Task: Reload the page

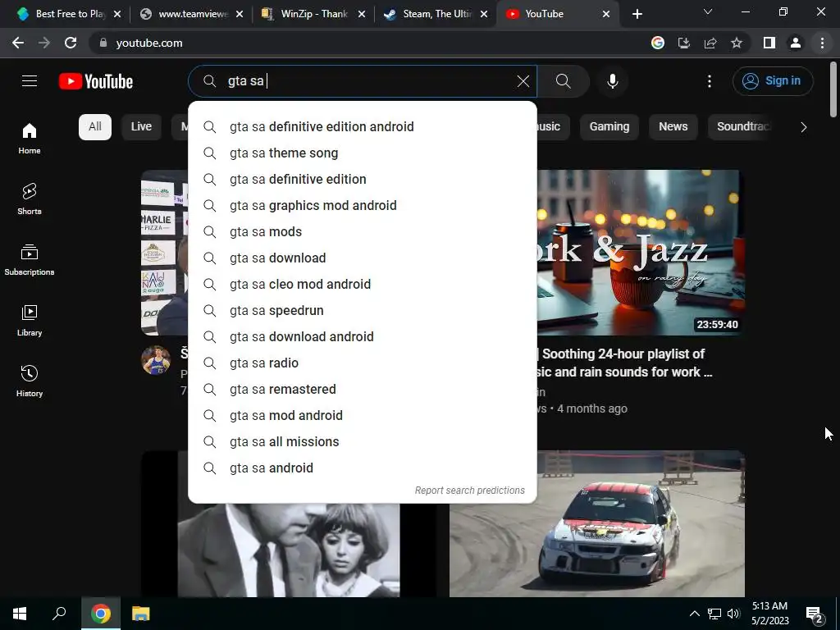Action: tap(71, 43)
